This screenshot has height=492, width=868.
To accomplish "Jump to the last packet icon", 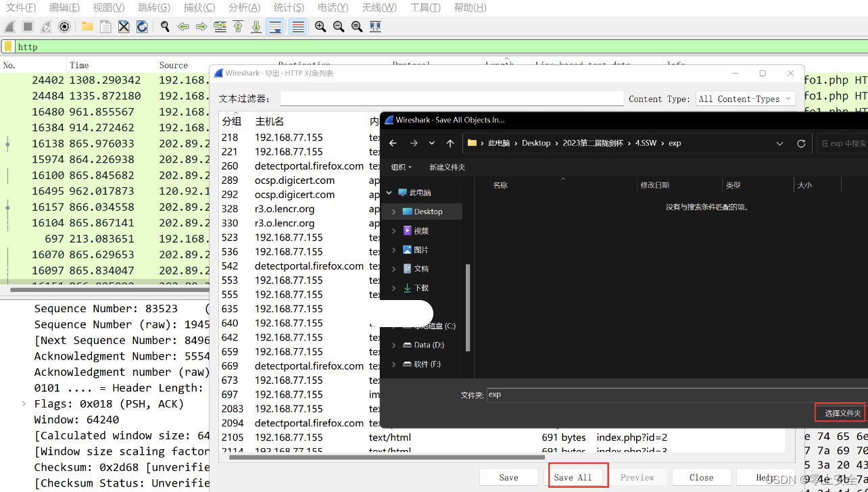I will pos(256,27).
